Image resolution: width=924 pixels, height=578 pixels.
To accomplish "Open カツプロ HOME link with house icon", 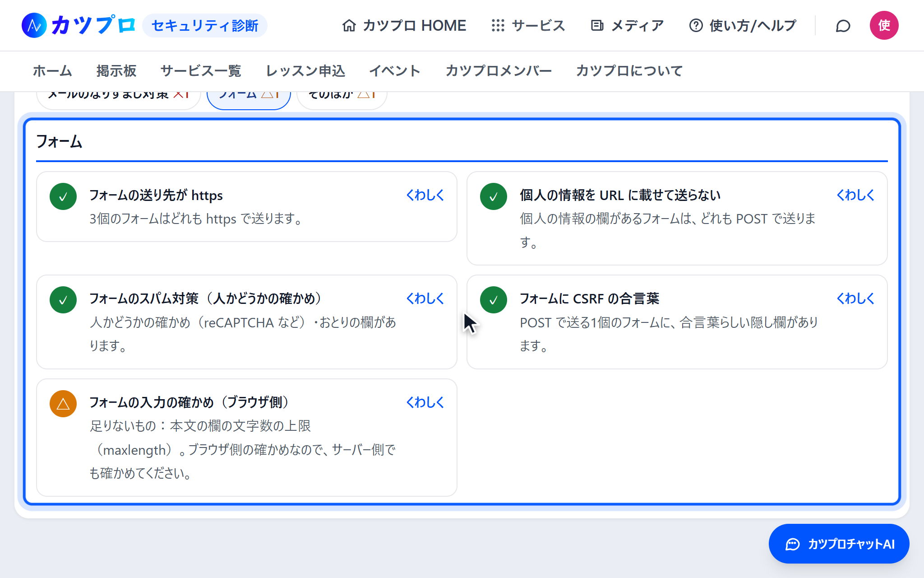I will click(404, 25).
